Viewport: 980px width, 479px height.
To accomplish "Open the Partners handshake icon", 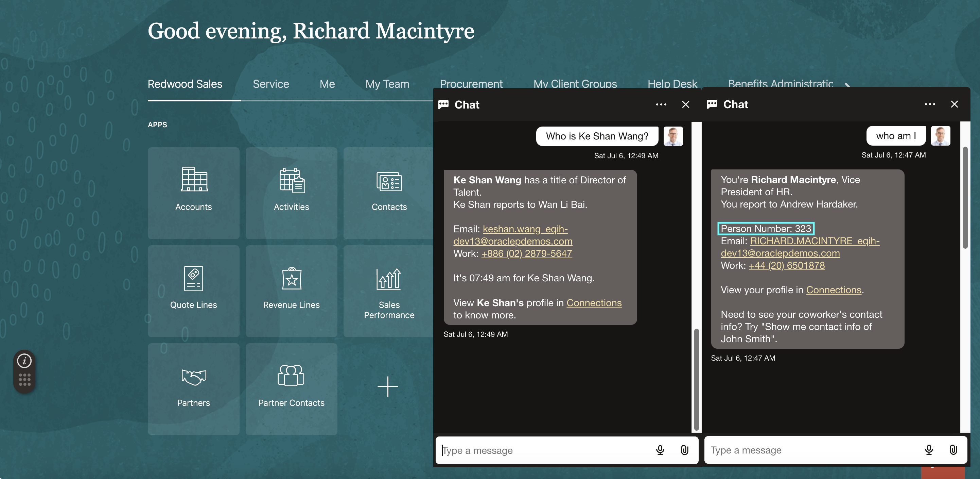I will [193, 377].
